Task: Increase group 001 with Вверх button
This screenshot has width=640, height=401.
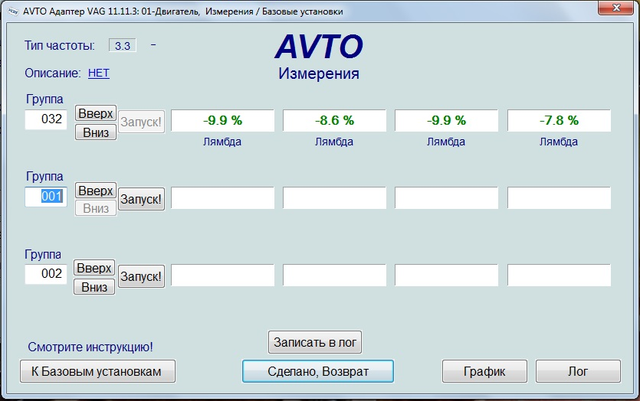Action: pos(96,190)
